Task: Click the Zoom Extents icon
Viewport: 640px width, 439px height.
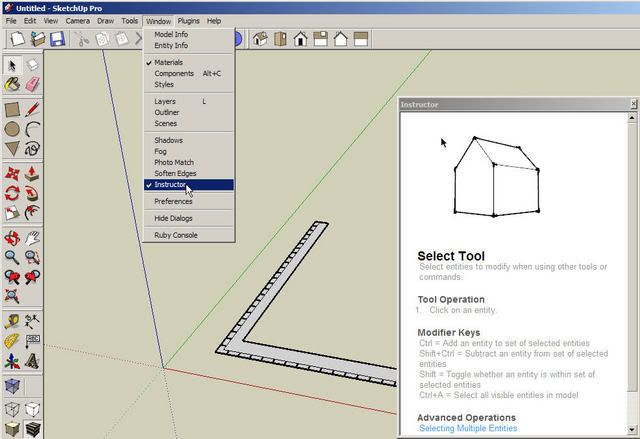Action: point(12,295)
